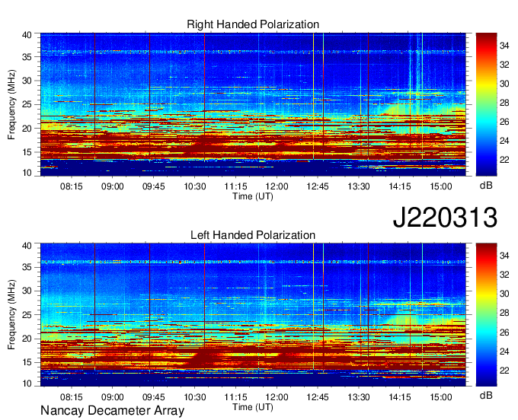The height and width of the screenshot is (420, 518).
Task: Click 13:30 tick on Left Handed time axis
Action: click(359, 397)
